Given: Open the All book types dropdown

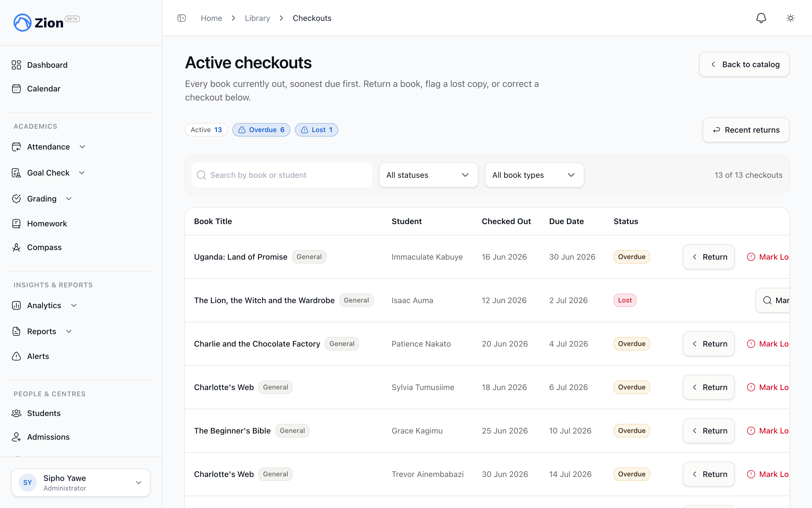Looking at the screenshot, I should [534, 175].
